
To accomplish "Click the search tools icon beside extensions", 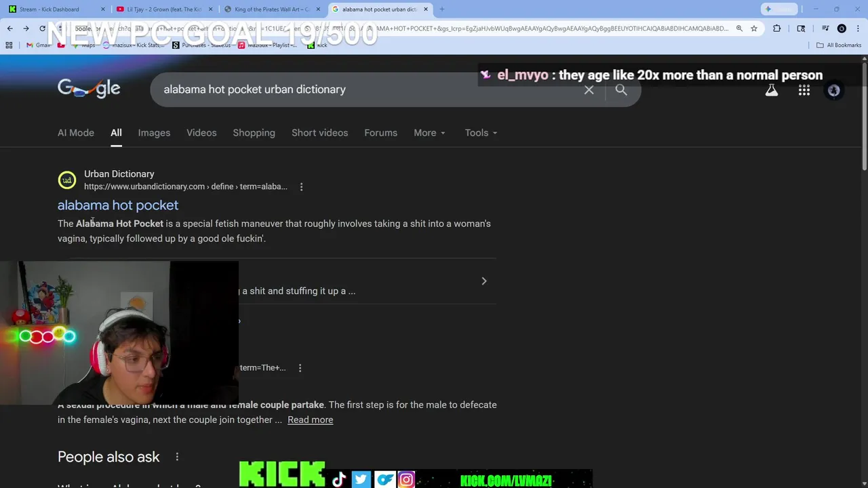I will pos(801,28).
